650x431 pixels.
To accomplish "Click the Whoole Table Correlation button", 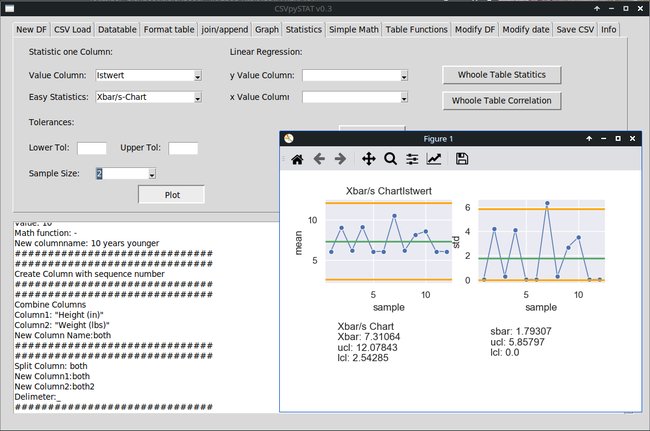I will coord(502,101).
